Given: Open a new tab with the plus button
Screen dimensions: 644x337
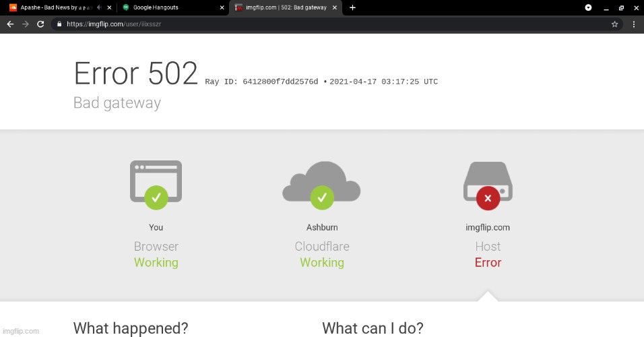Looking at the screenshot, I should coord(352,7).
